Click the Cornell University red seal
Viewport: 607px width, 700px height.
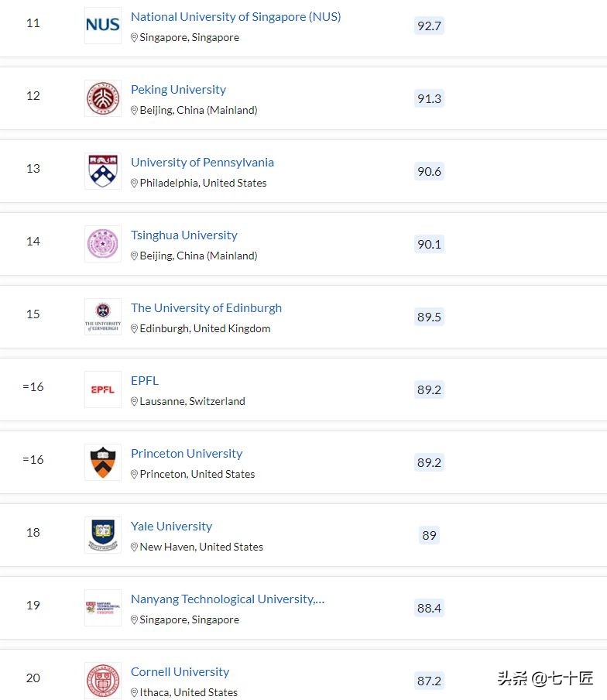pos(103,681)
